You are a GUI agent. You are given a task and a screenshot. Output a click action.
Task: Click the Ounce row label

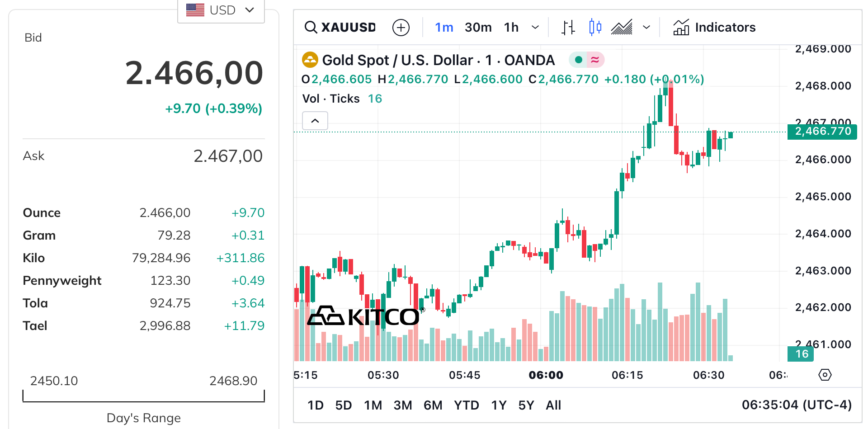[x=42, y=213]
